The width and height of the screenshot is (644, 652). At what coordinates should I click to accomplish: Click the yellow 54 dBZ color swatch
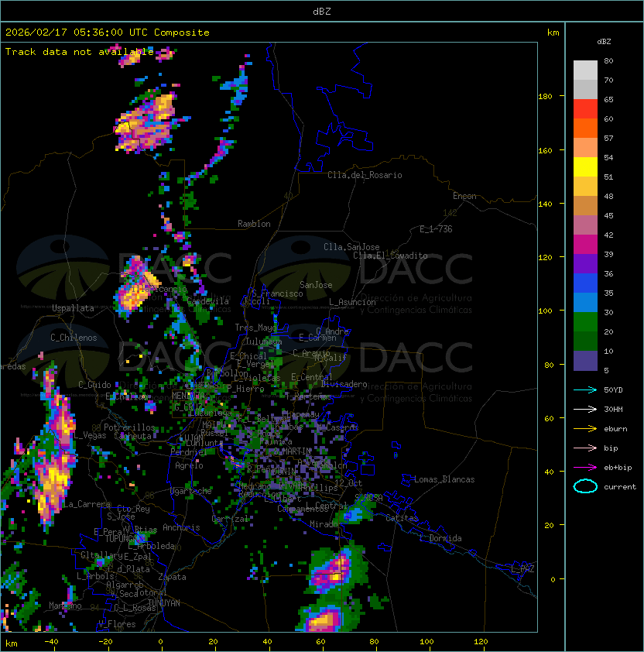click(x=585, y=167)
